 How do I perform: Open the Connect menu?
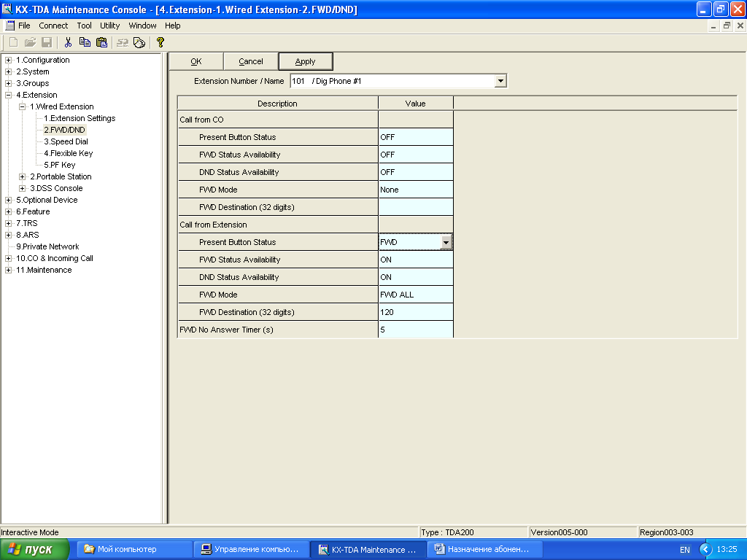(x=53, y=26)
